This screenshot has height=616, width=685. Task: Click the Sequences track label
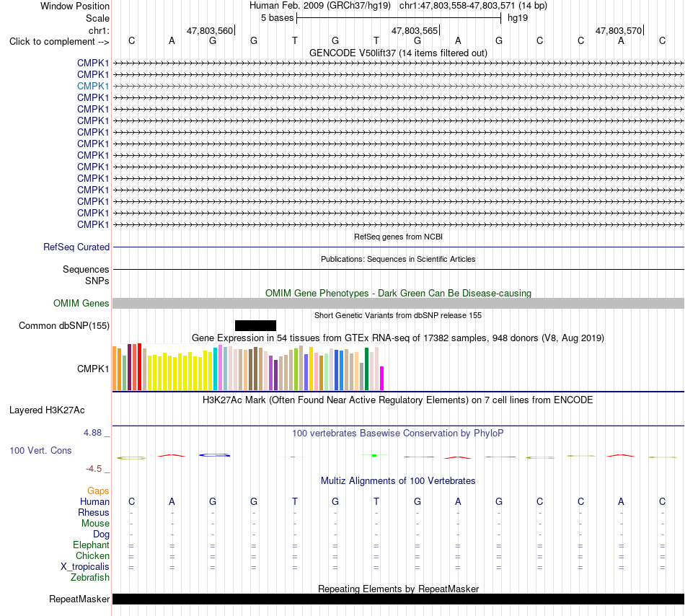(86, 269)
